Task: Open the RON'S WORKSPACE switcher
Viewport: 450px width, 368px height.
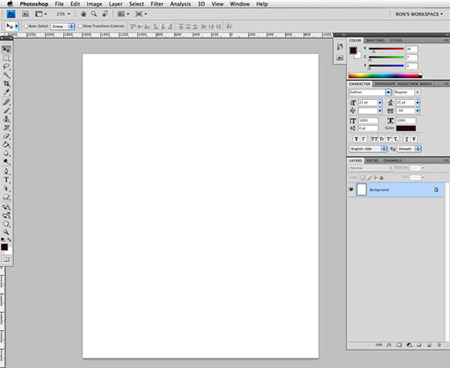Action: (419, 14)
